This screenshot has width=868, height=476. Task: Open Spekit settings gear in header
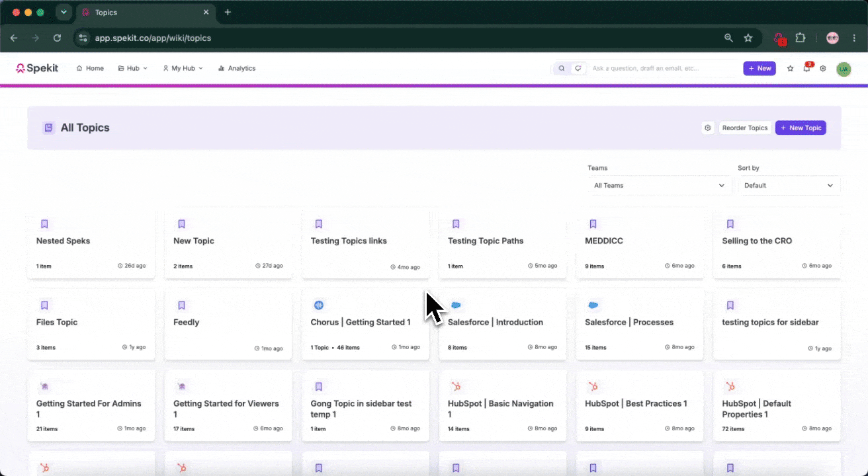point(823,68)
